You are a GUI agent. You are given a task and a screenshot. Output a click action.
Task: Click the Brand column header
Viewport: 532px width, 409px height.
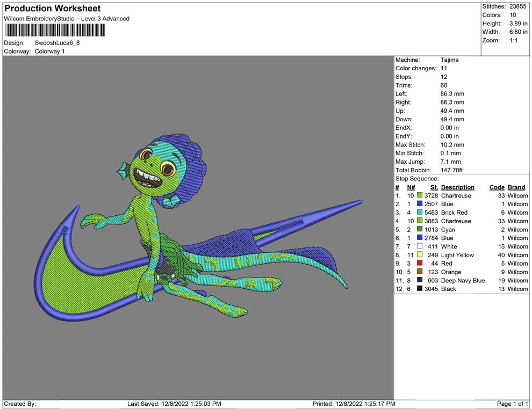coord(516,187)
